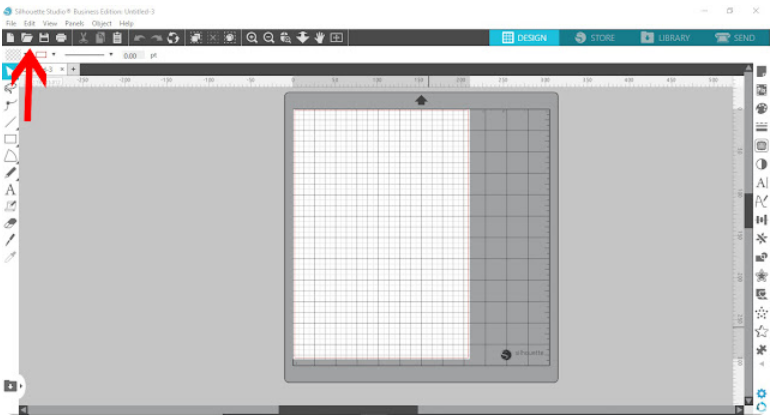770x420 pixels.
Task: Switch to the SEND tab
Action: [735, 38]
